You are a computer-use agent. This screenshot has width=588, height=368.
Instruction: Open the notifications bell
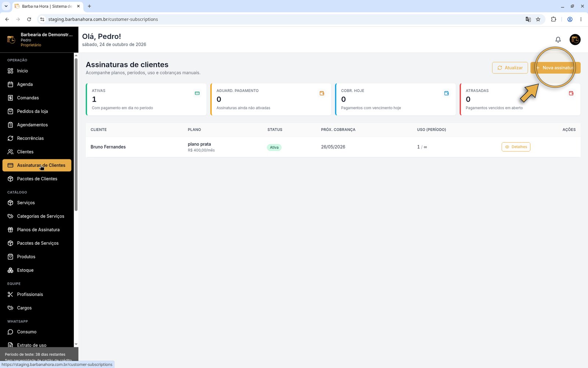(x=558, y=40)
